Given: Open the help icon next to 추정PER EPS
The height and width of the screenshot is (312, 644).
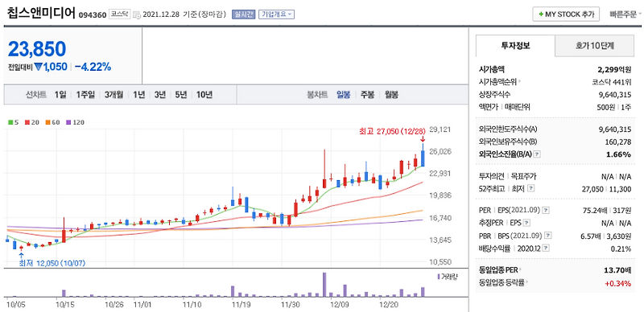Looking at the screenshot, I should 526,223.
